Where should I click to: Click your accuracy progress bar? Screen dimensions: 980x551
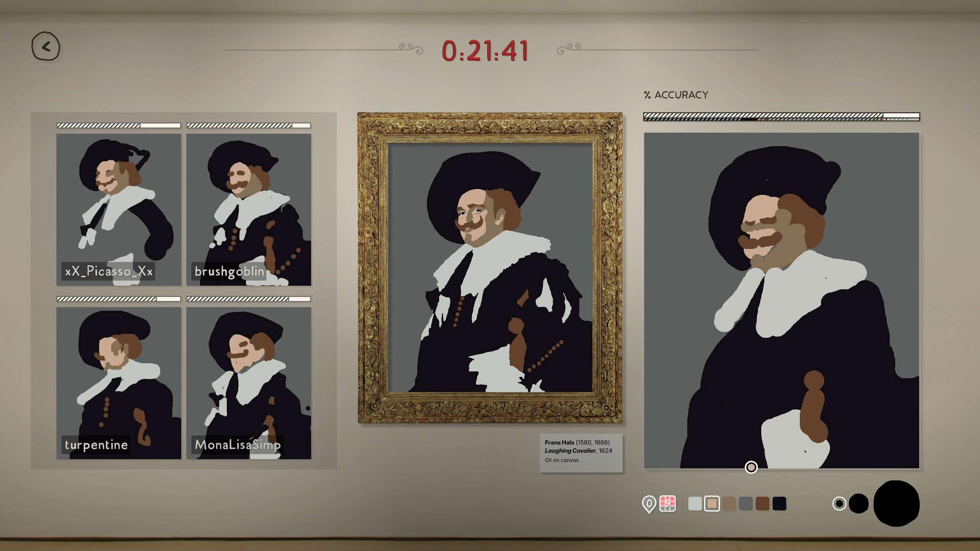coord(781,117)
